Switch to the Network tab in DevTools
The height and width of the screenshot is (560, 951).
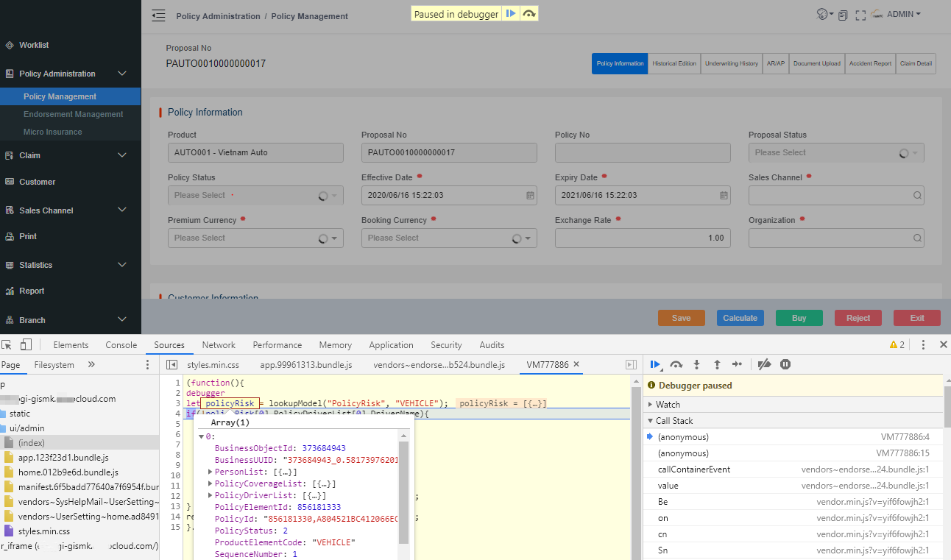(219, 345)
